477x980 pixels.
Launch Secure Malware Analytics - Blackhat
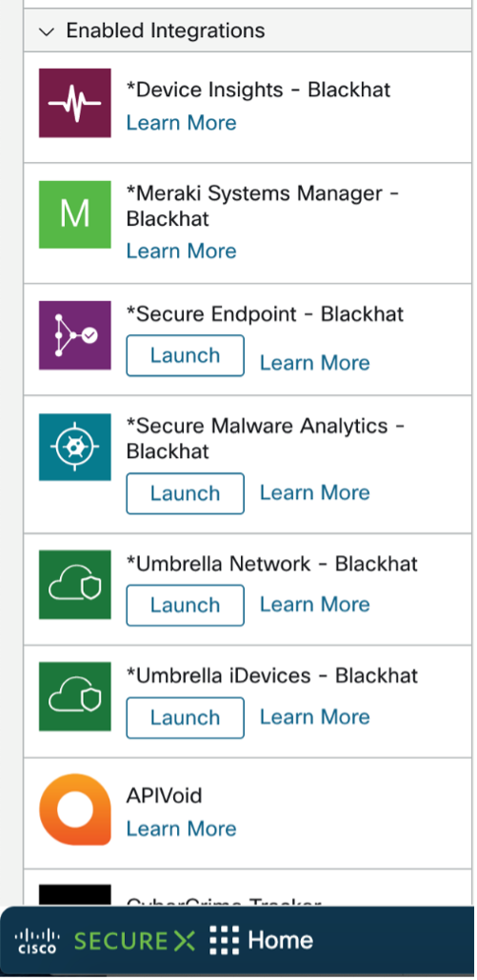click(x=185, y=493)
